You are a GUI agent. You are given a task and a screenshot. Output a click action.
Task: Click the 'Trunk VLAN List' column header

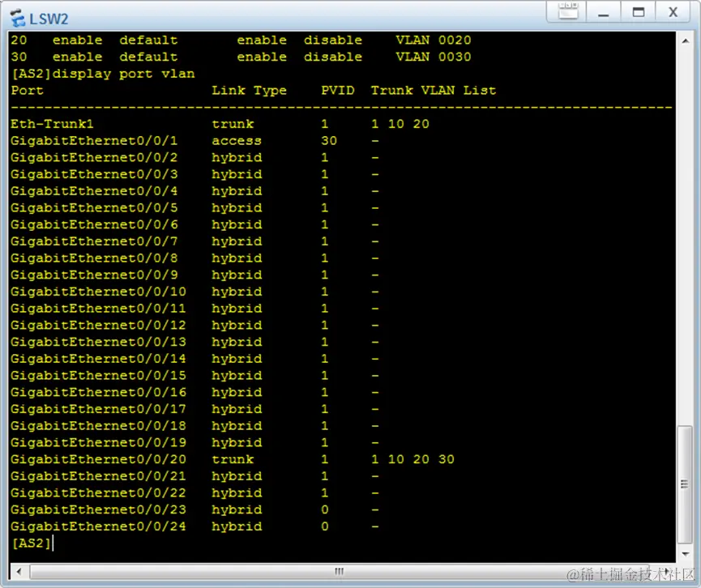pyautogui.click(x=434, y=90)
